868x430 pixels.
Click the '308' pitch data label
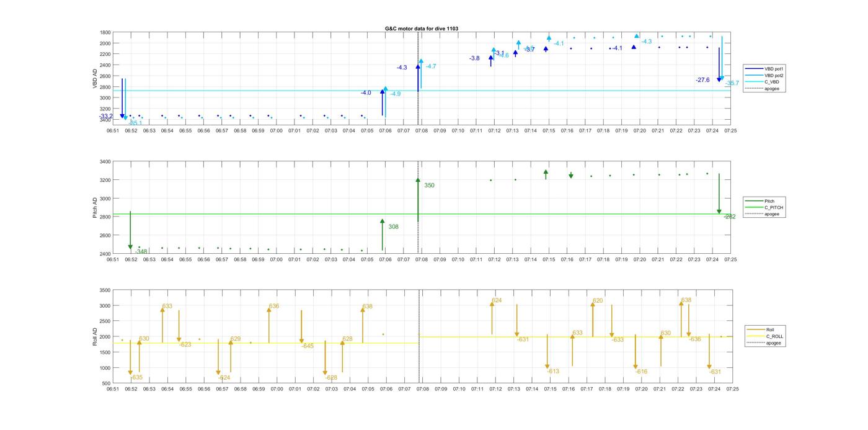[393, 227]
